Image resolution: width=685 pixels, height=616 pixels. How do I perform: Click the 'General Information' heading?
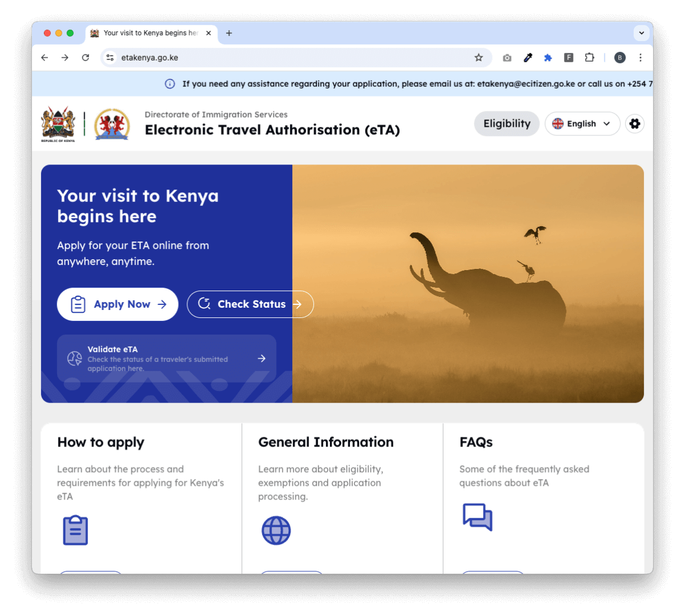click(326, 442)
